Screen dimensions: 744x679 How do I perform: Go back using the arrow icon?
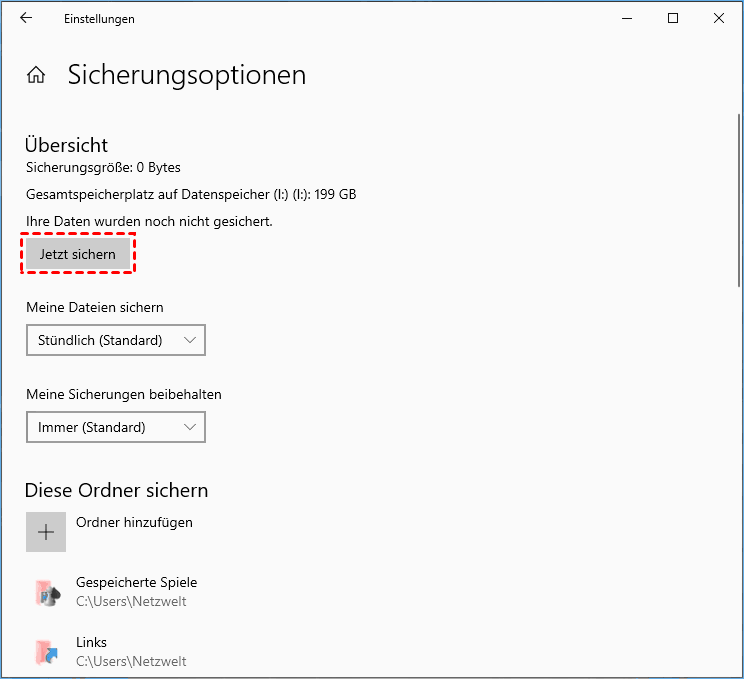coord(26,18)
